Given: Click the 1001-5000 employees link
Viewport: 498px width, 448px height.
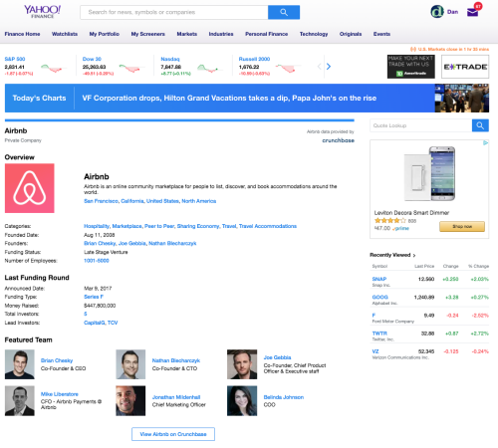Looking at the screenshot, I should tap(97, 261).
